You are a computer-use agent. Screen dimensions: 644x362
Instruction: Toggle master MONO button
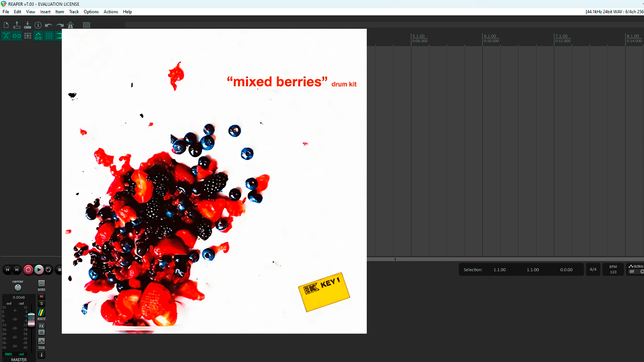41,283
